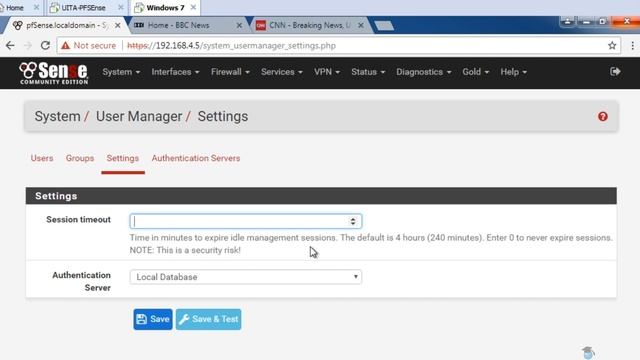The height and width of the screenshot is (360, 640).
Task: Close the CNN Breaking News tab
Action: [x=361, y=25]
